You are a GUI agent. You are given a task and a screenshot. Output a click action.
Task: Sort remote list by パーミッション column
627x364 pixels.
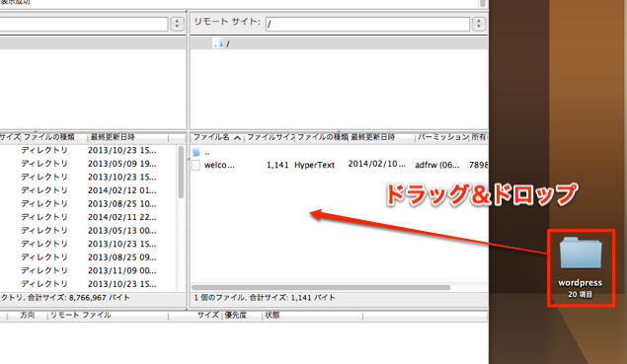[x=442, y=137]
